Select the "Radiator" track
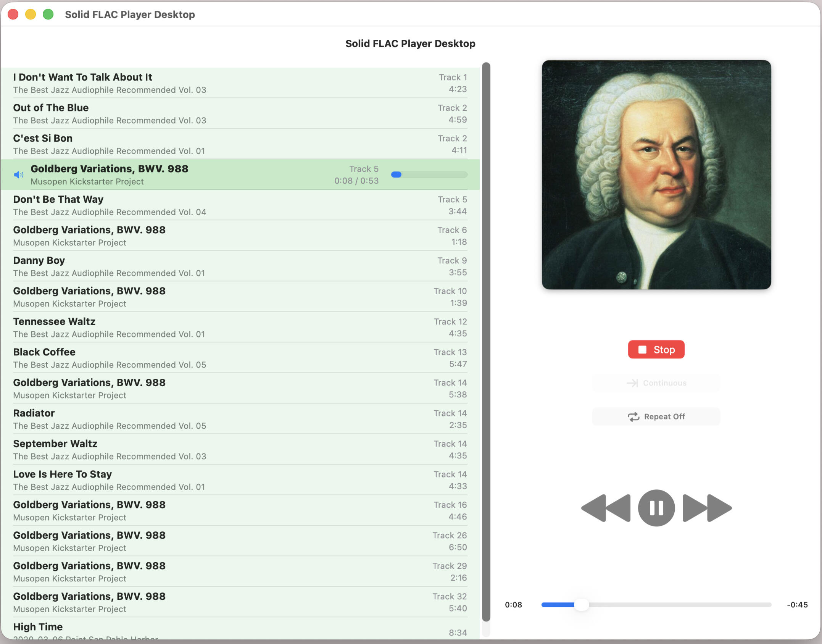 click(x=240, y=419)
